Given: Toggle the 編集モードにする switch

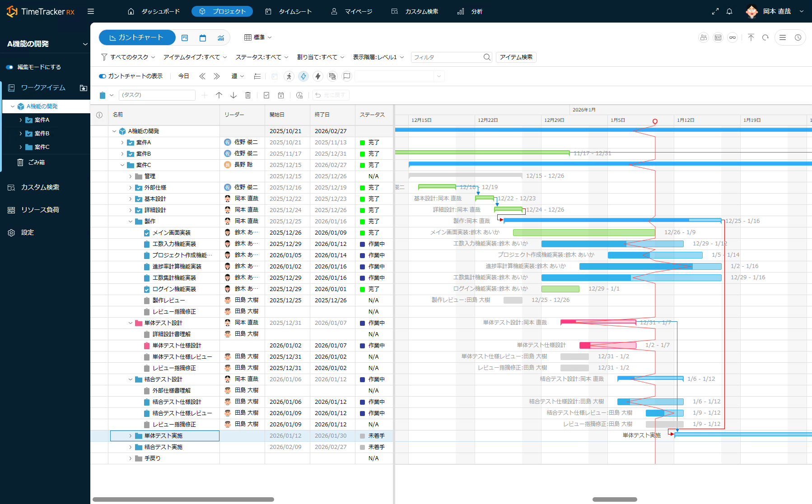Looking at the screenshot, I should coord(9,67).
